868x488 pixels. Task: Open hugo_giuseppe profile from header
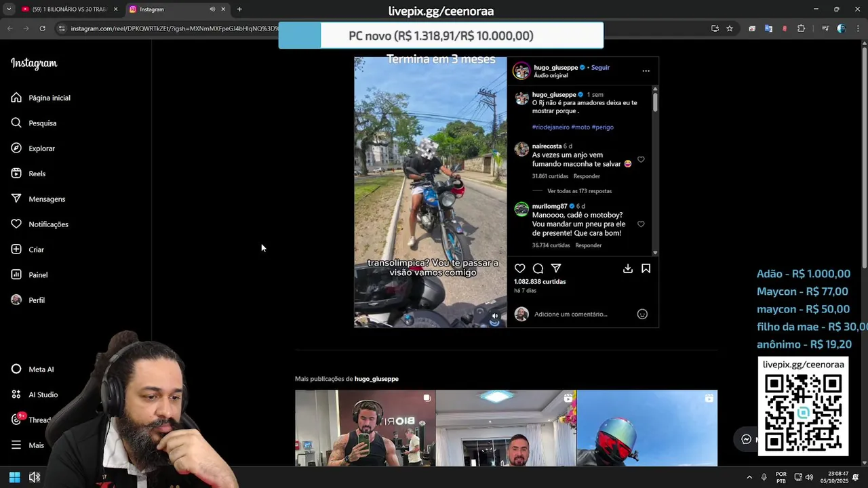[555, 68]
